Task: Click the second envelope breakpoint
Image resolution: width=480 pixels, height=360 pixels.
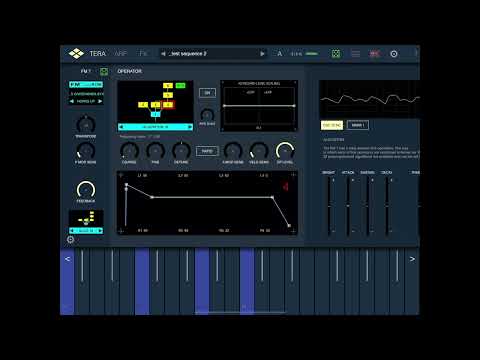Action: 152,197
